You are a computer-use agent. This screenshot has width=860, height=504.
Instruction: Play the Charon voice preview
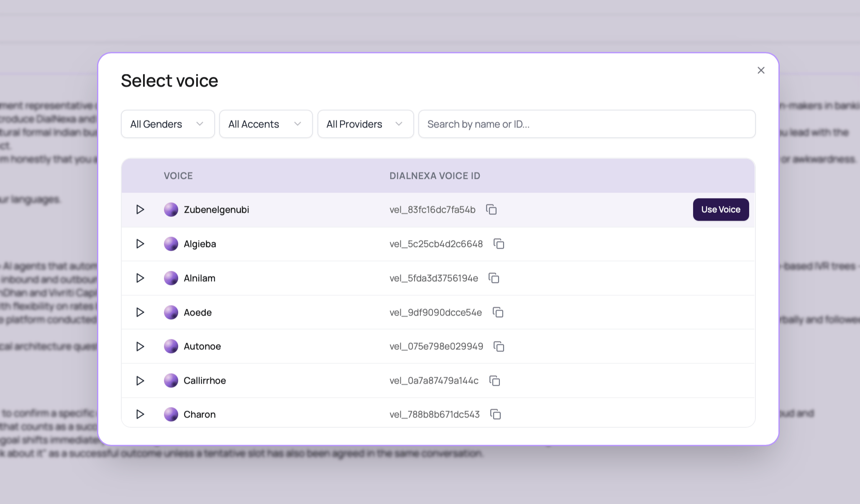click(x=140, y=414)
